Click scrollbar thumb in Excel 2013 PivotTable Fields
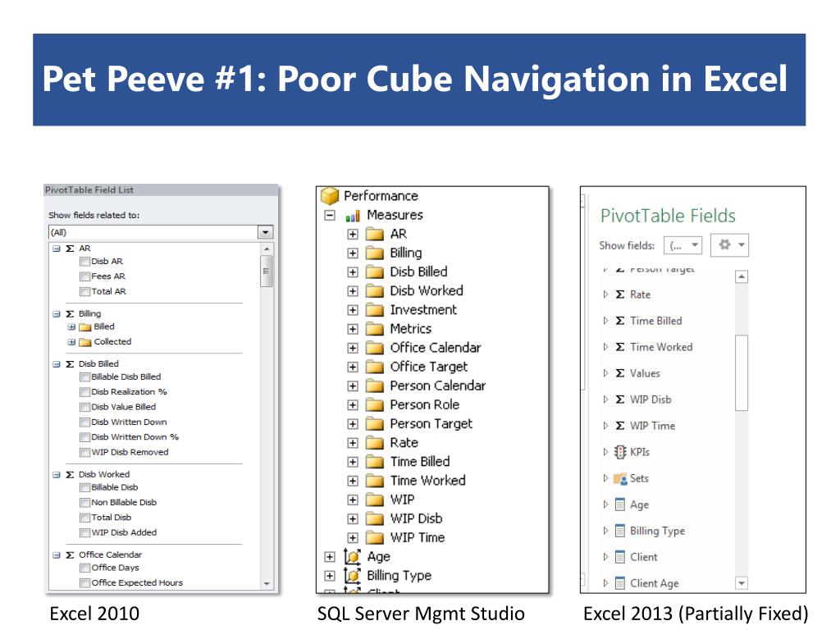The width and height of the screenshot is (840, 630). pos(742,373)
